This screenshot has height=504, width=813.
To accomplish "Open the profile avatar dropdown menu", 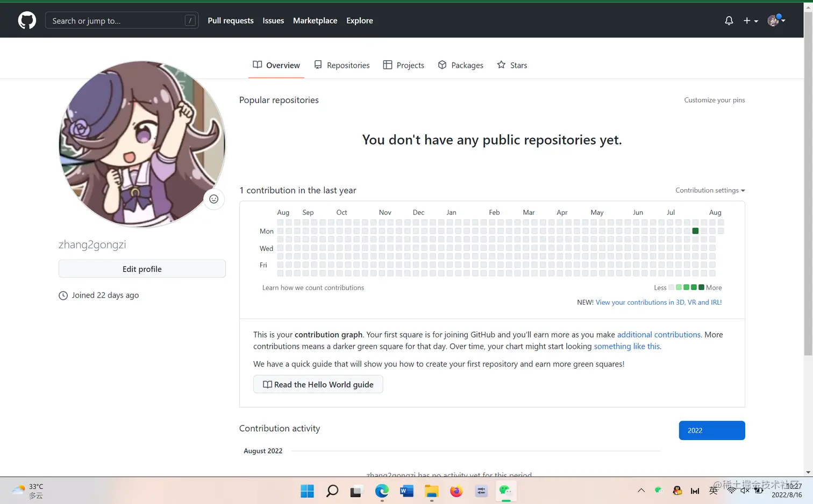I will [x=776, y=20].
